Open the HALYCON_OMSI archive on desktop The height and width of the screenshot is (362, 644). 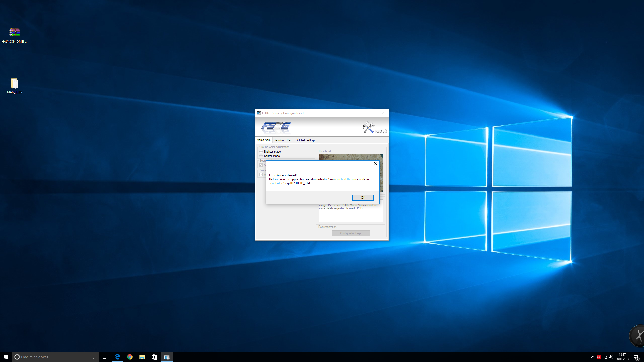pyautogui.click(x=15, y=33)
